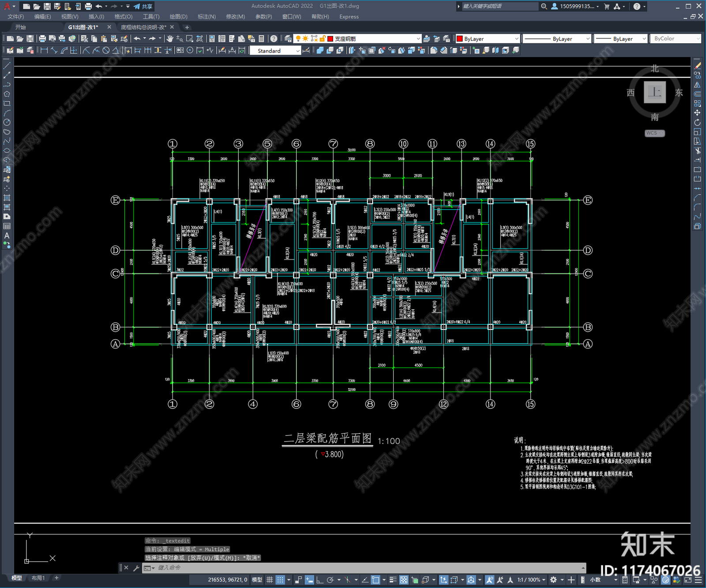Viewport: 706px width, 588px height.
Task: Open the 标注(N) menu
Action: click(x=207, y=17)
